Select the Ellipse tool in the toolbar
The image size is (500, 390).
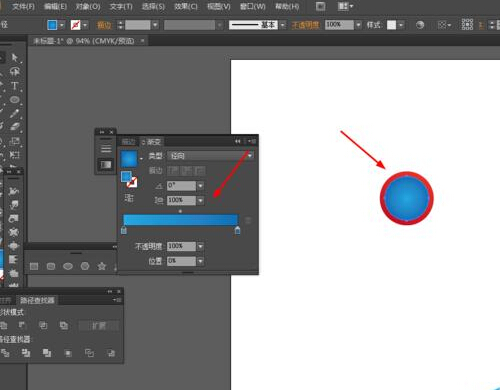(15, 100)
